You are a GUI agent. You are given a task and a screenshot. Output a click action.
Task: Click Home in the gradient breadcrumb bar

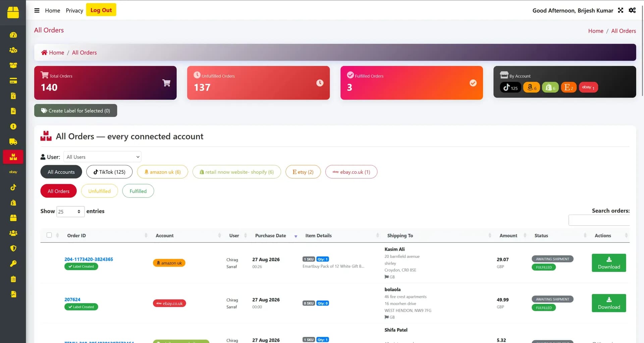click(x=53, y=53)
